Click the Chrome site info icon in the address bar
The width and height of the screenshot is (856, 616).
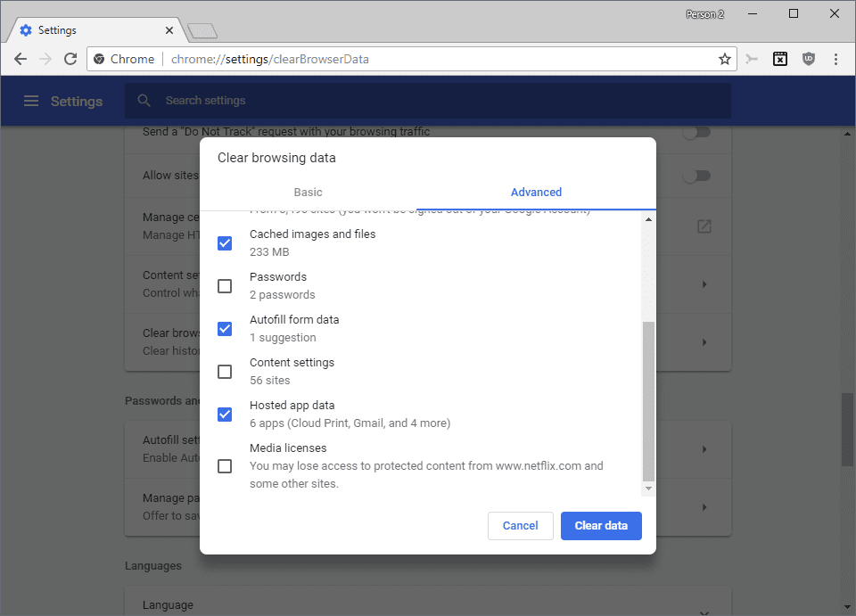click(x=99, y=59)
